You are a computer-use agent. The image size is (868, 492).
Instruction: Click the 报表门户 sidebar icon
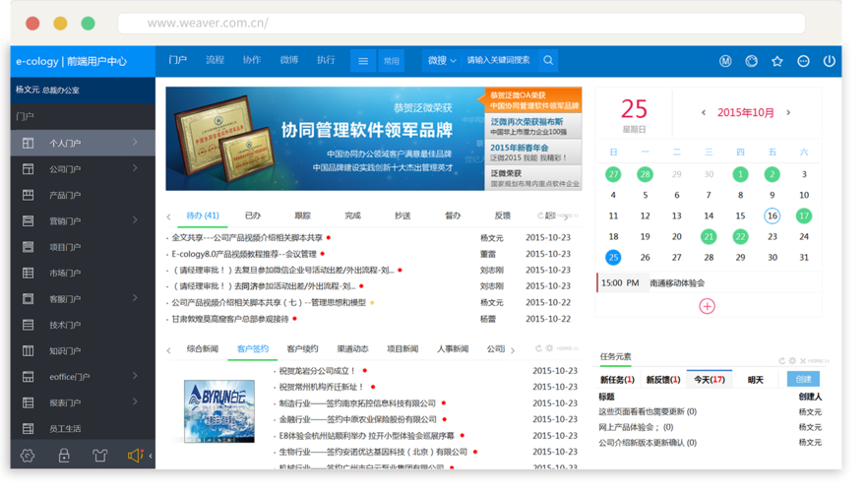(x=28, y=402)
